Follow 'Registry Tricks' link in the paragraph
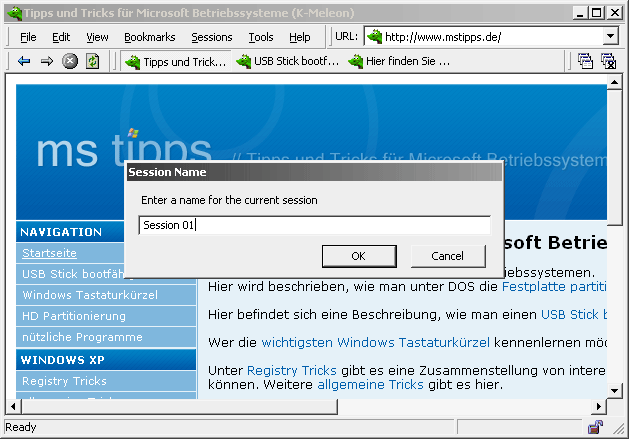 tap(292, 370)
